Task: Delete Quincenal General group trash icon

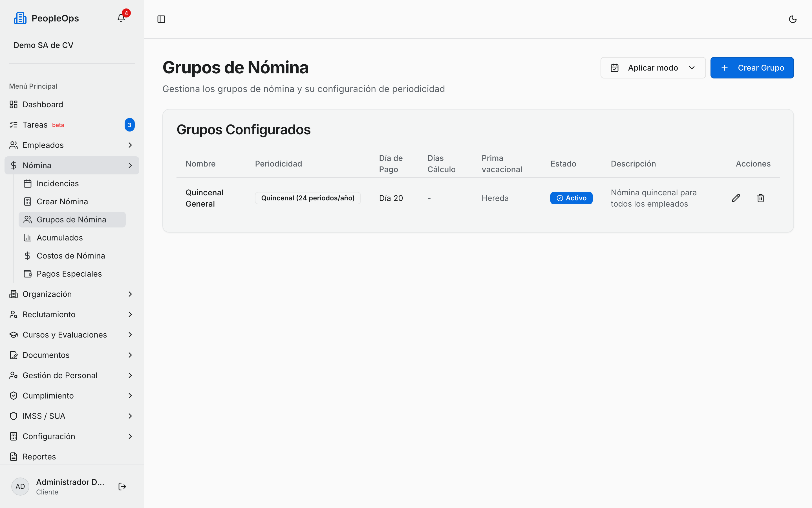Action: (761, 198)
